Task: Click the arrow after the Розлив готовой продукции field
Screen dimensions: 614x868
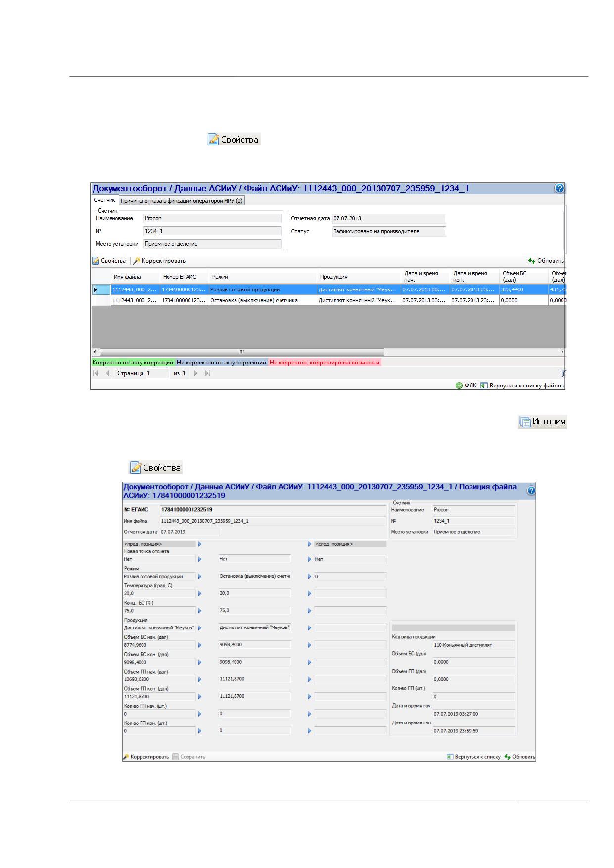Action: coord(200,576)
